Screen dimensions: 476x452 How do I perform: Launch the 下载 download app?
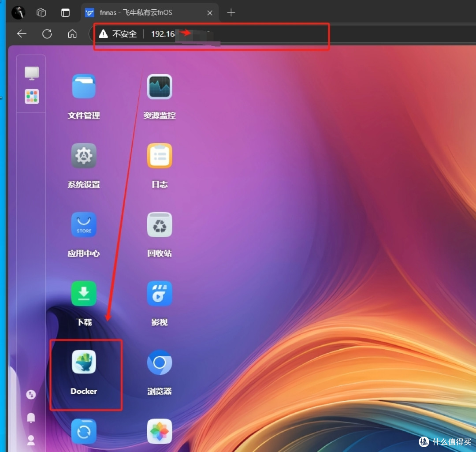84,294
